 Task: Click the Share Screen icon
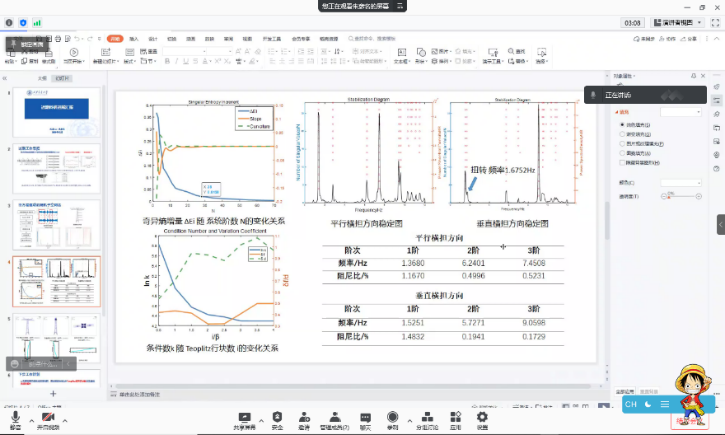click(245, 417)
